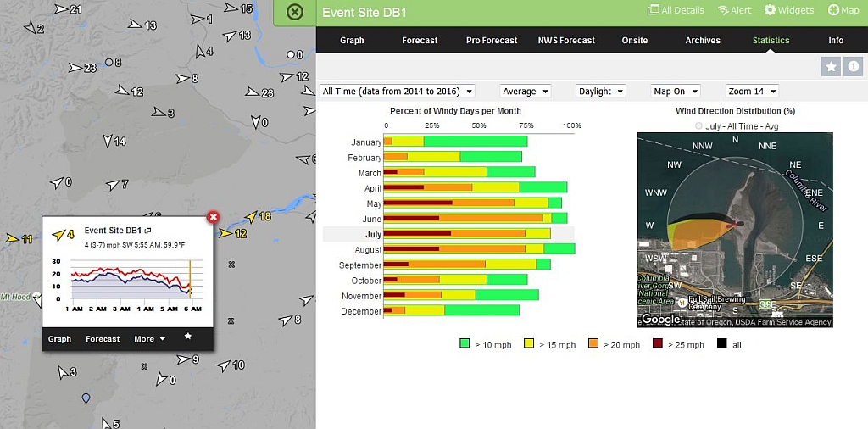Open the All Time data range dropdown
This screenshot has width=868, height=429.
pyautogui.click(x=398, y=92)
